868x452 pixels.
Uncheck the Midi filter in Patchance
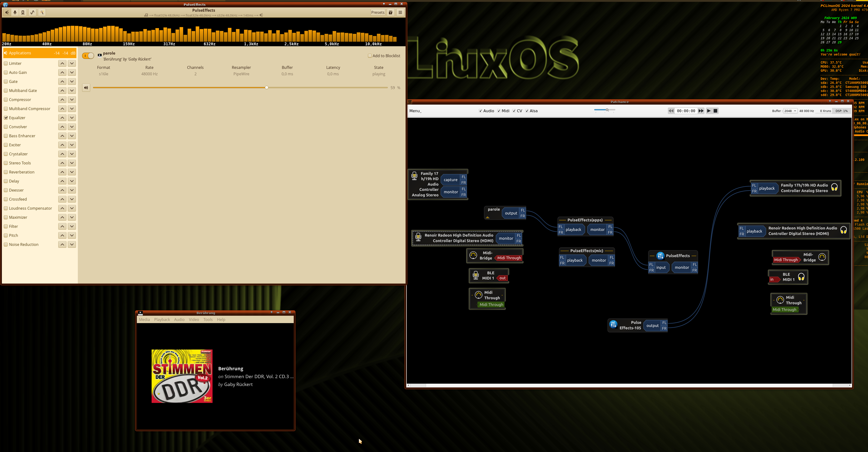[x=499, y=111]
